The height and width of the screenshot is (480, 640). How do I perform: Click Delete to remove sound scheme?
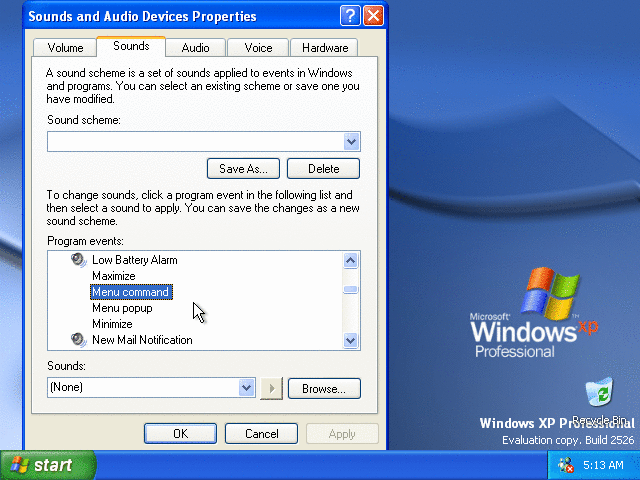pos(323,169)
